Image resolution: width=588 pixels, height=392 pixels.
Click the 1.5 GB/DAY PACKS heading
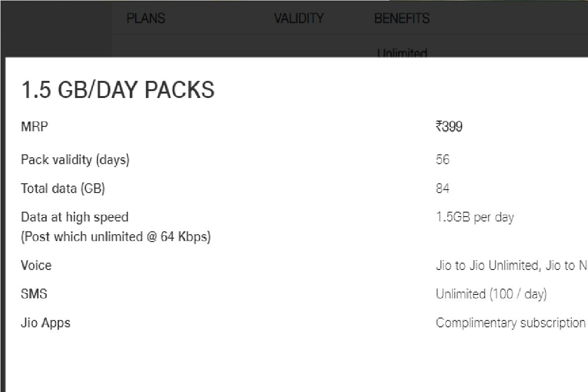pyautogui.click(x=118, y=91)
